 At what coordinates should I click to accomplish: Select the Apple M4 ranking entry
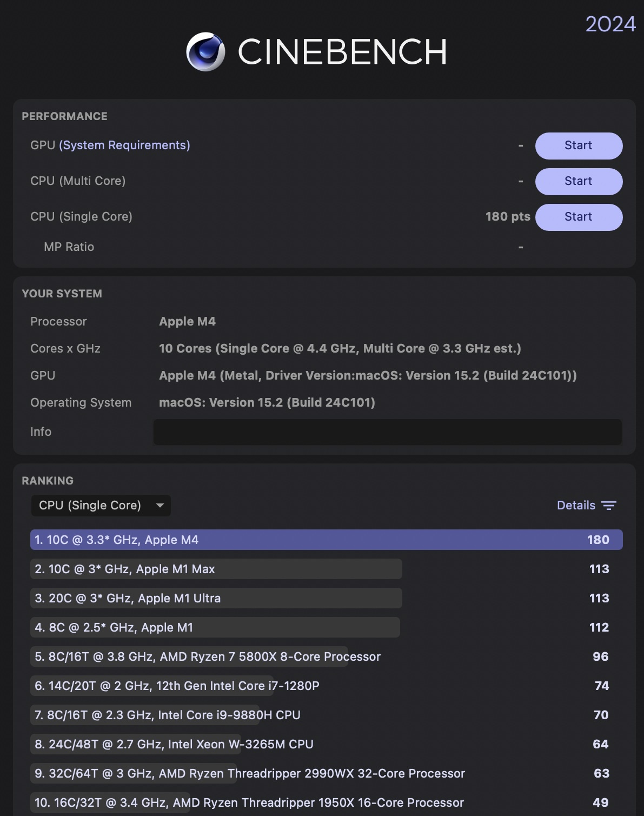326,540
